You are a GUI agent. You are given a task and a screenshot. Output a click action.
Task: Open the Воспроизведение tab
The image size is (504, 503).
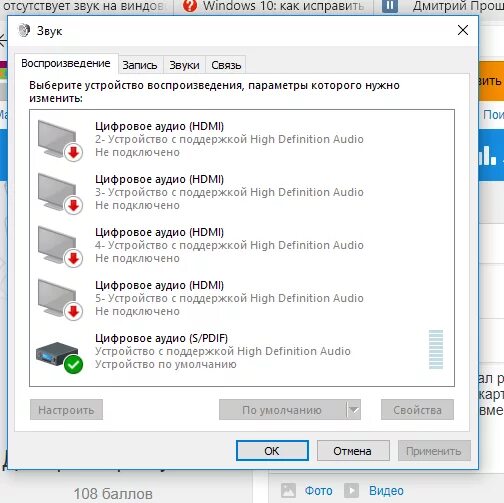pyautogui.click(x=66, y=63)
